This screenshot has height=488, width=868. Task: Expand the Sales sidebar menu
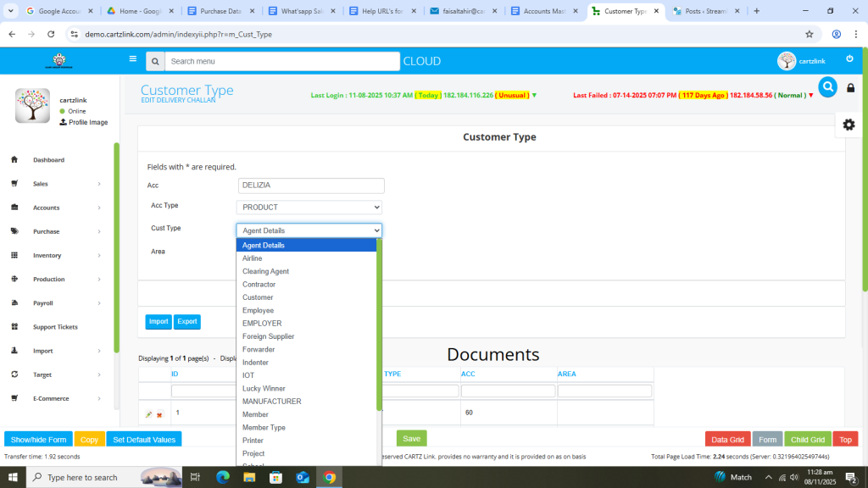[59, 184]
